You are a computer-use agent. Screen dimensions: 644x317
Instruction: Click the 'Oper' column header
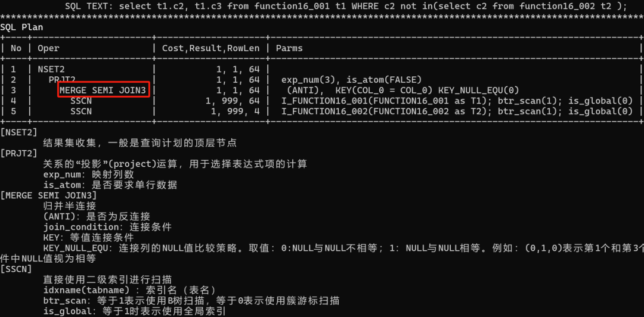(x=48, y=48)
